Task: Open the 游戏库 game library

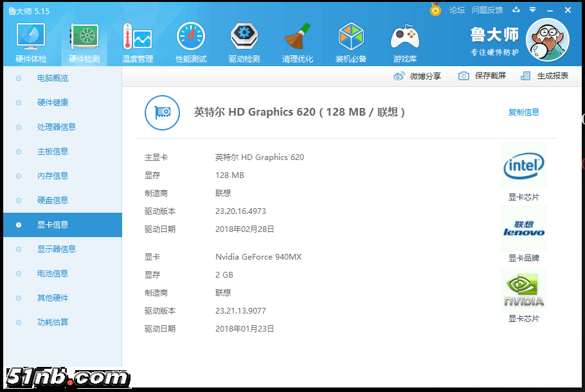Action: [404, 40]
